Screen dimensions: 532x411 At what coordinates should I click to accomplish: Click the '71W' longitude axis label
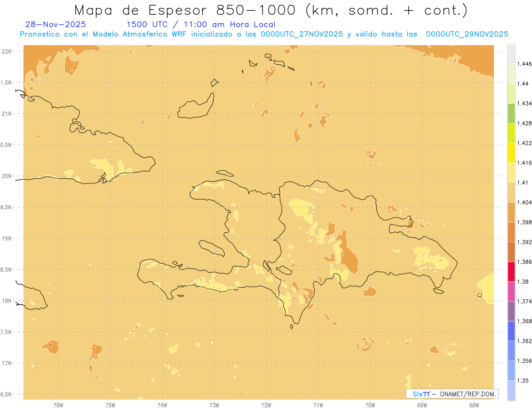pyautogui.click(x=318, y=405)
